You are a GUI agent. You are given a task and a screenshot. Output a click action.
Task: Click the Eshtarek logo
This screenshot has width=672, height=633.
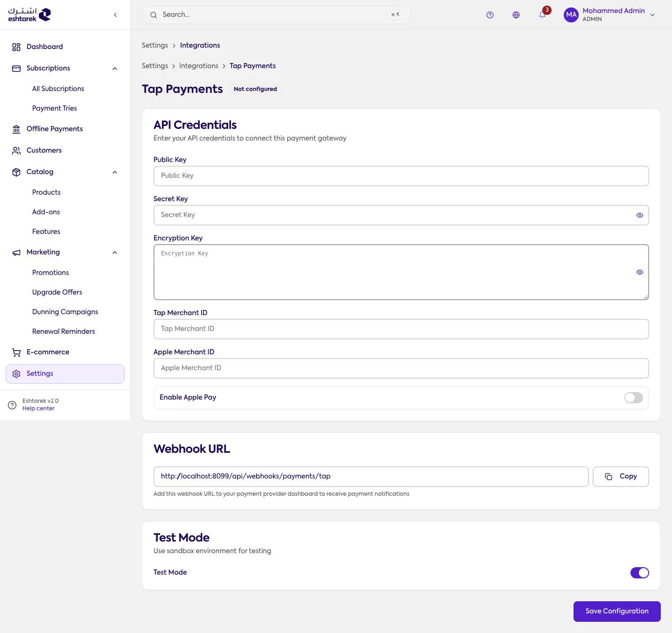pos(29,14)
